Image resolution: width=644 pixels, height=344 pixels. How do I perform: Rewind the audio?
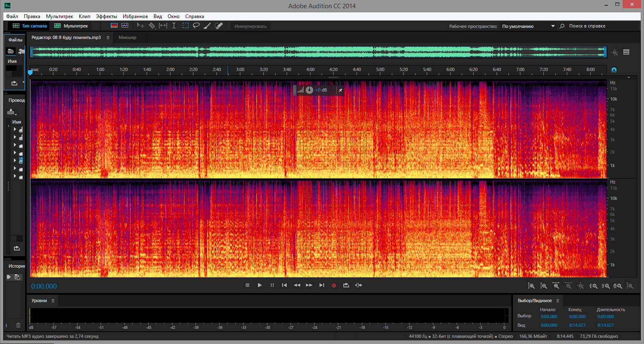tap(297, 285)
